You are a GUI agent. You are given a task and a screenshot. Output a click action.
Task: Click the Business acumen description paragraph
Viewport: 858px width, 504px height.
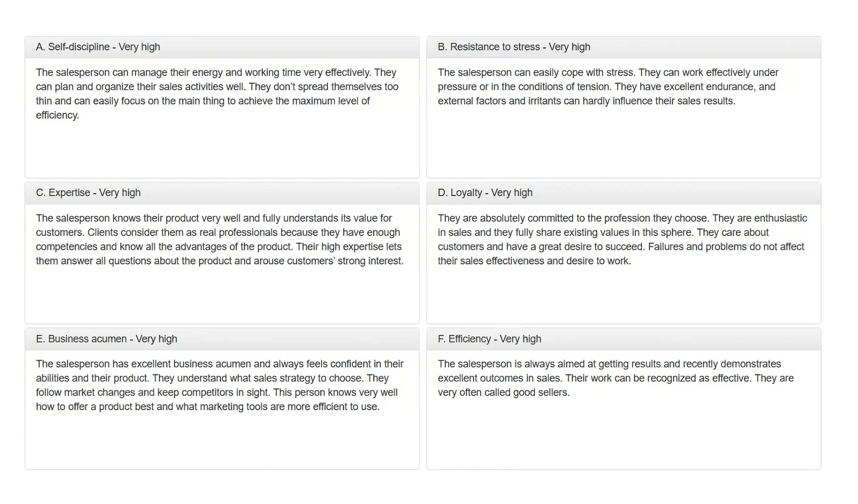click(220, 385)
